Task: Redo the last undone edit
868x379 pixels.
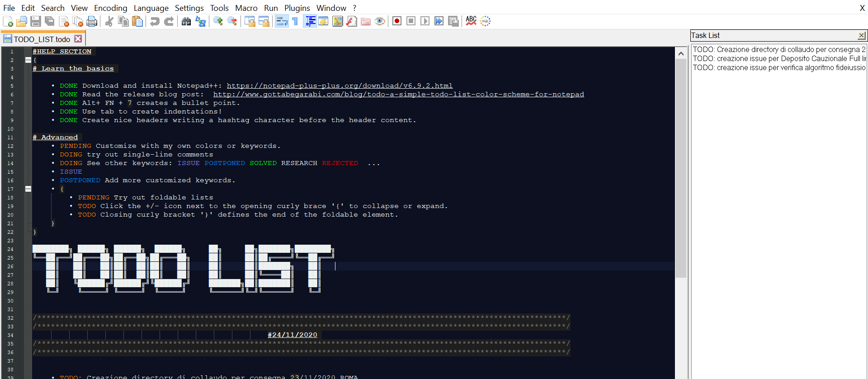Action: pyautogui.click(x=169, y=21)
